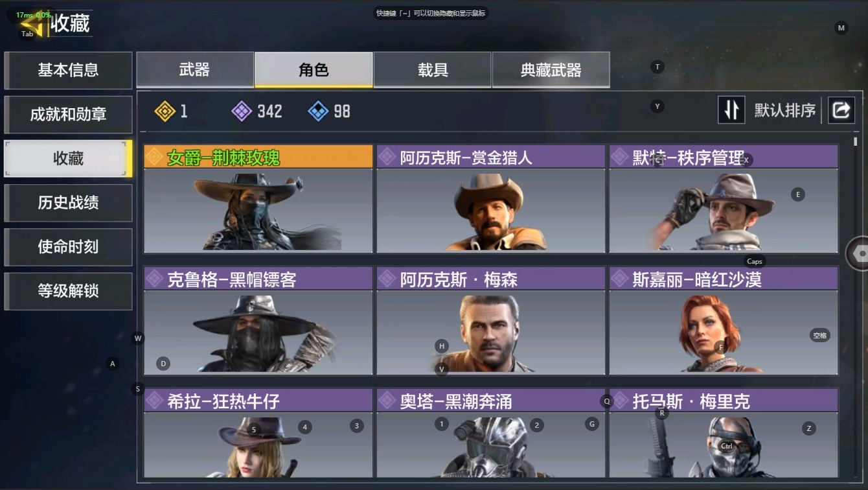Viewport: 868px width, 490px height.
Task: Click the gold legendary currency icon
Action: (x=165, y=111)
